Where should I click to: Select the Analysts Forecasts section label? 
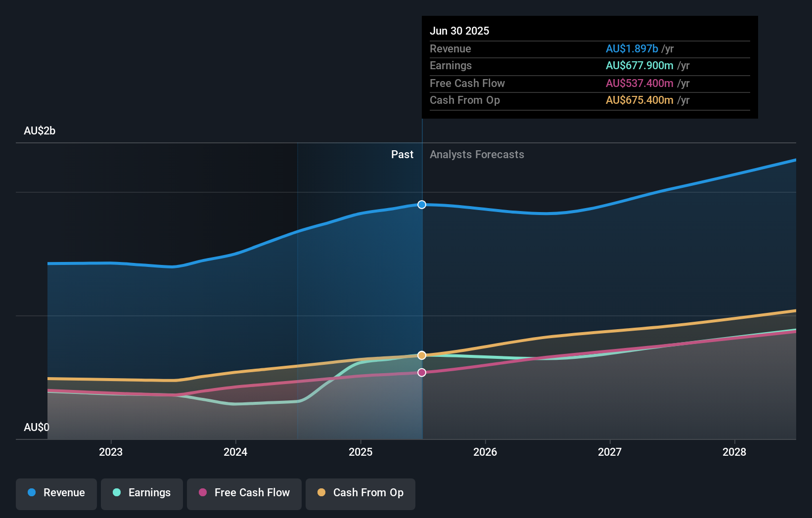coord(477,154)
